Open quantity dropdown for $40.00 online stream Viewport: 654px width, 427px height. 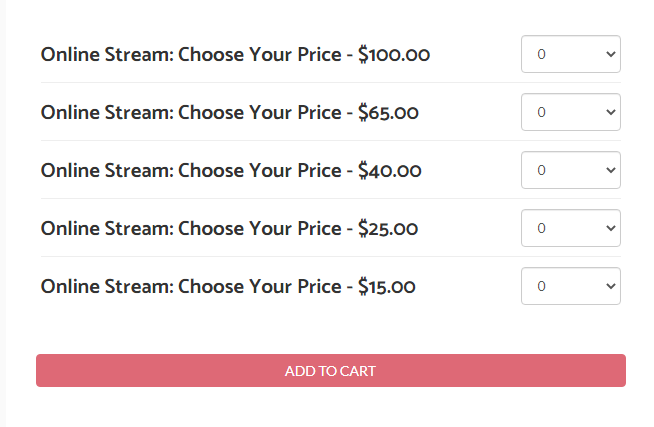[x=570, y=170]
